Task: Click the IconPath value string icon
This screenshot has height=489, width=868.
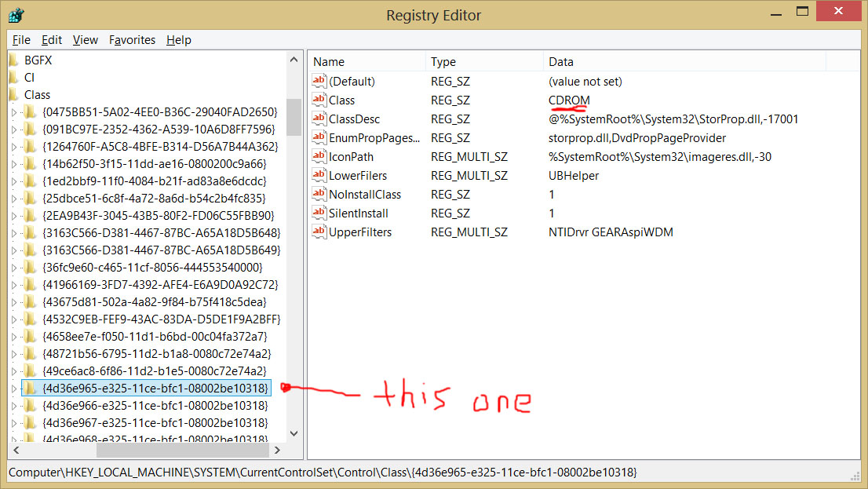Action: coord(319,156)
